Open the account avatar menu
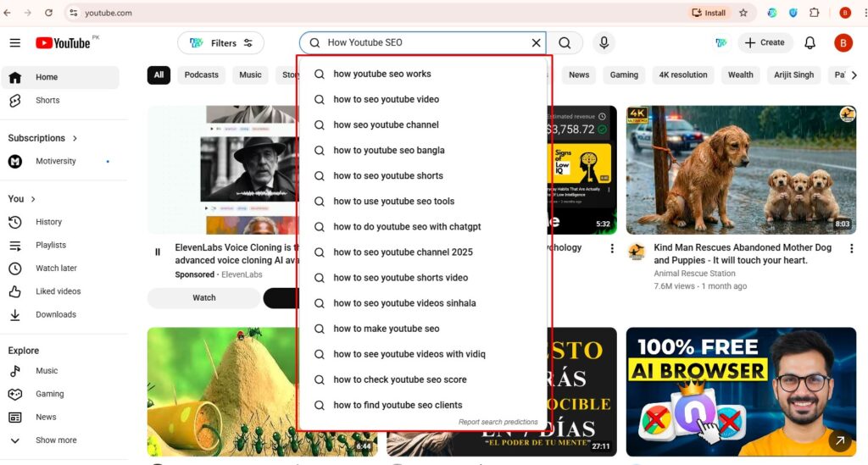This screenshot has width=868, height=465. (x=843, y=42)
